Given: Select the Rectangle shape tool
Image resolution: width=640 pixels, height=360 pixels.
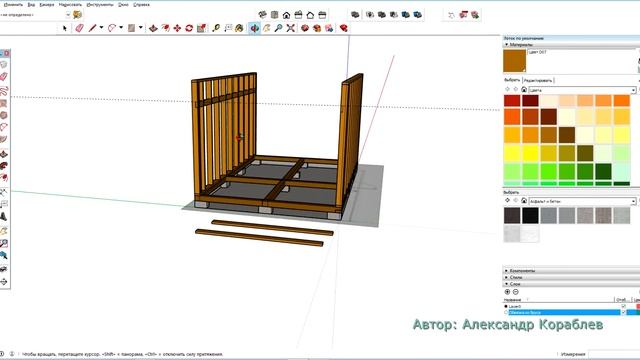Looking at the screenshot, I should [131, 28].
